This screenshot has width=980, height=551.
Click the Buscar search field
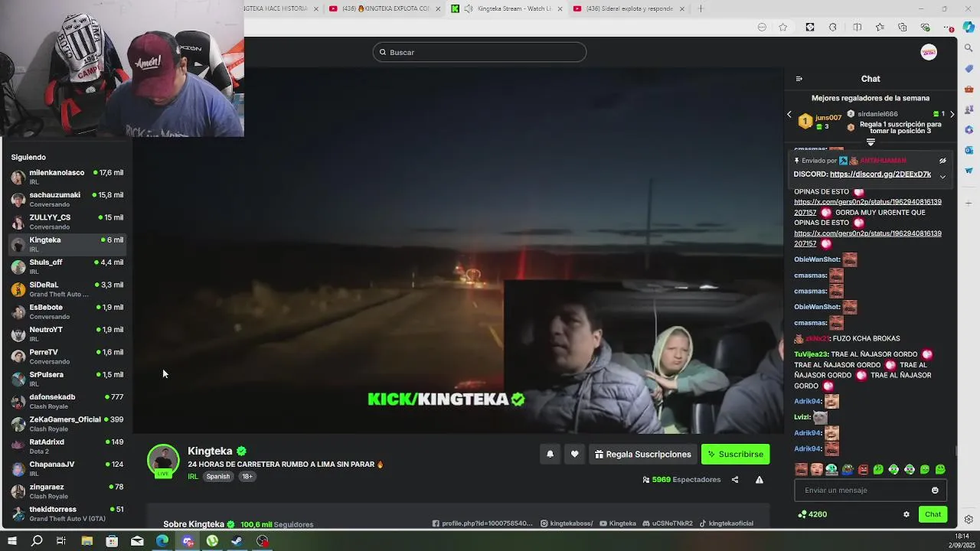point(479,52)
